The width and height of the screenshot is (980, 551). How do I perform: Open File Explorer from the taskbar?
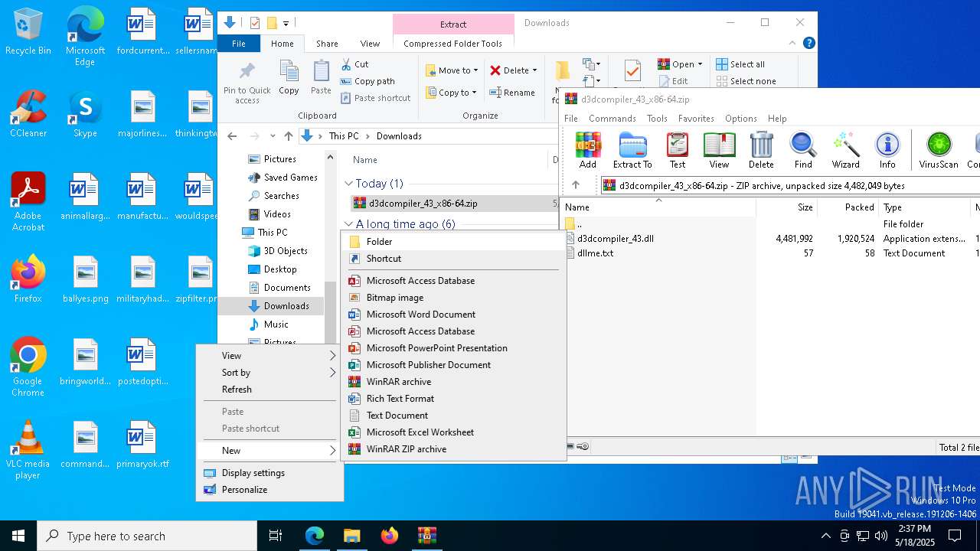click(351, 536)
